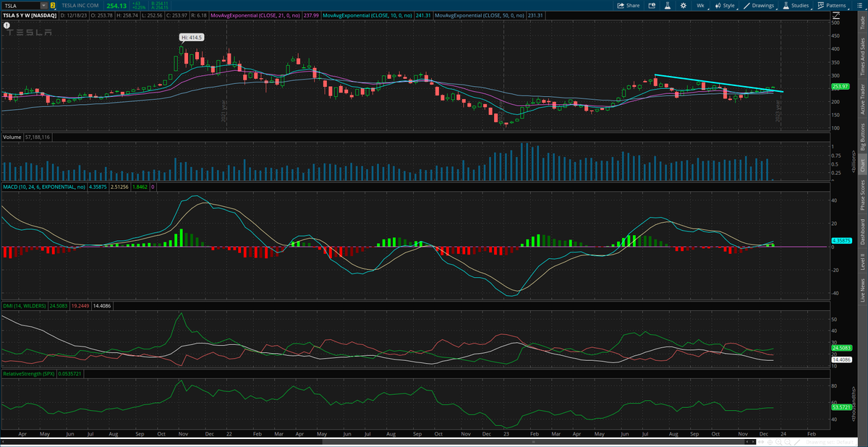The height and width of the screenshot is (447, 868).
Task: Click the TESLA INC COM company name
Action: tap(80, 5)
